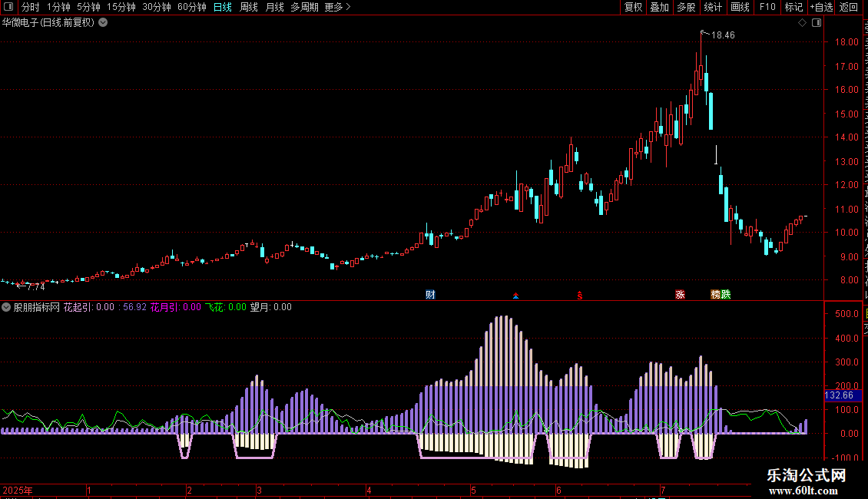
Task: Switch to the 15分钟 period
Action: (x=121, y=7)
